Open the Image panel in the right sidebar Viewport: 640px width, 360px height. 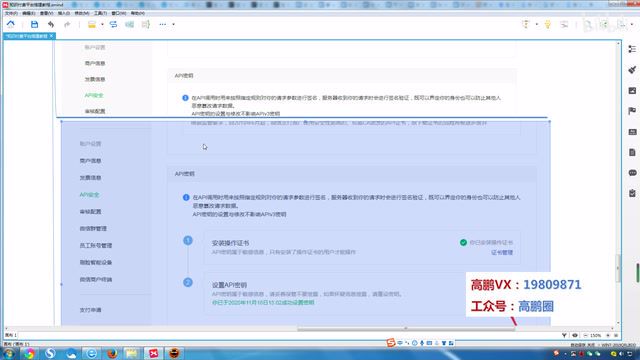[x=632, y=91]
